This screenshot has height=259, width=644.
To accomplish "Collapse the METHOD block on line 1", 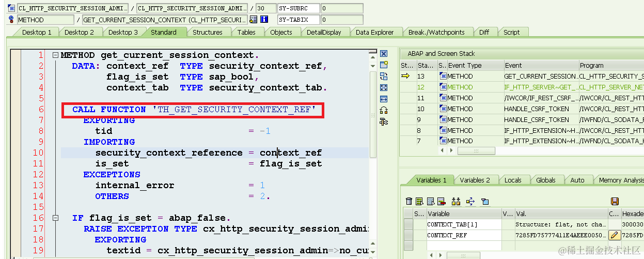I will tap(55, 55).
